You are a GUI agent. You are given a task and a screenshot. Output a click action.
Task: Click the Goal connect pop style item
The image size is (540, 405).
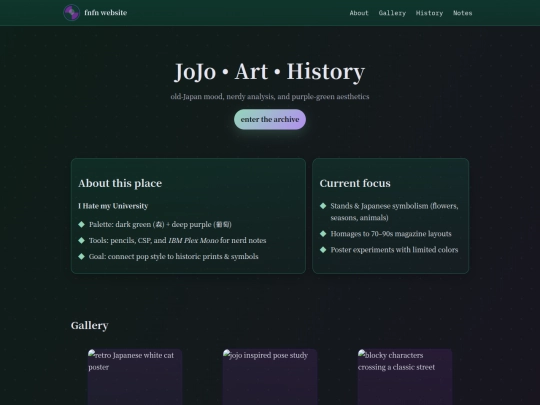coord(174,257)
